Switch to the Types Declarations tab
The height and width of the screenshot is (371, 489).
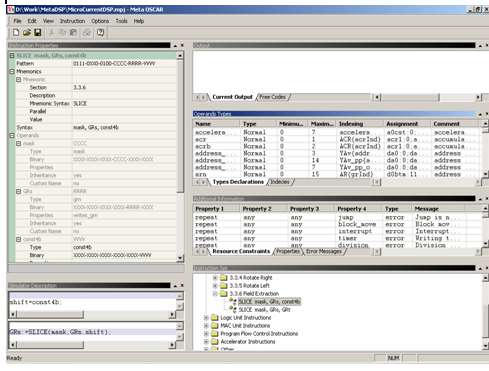point(238,182)
